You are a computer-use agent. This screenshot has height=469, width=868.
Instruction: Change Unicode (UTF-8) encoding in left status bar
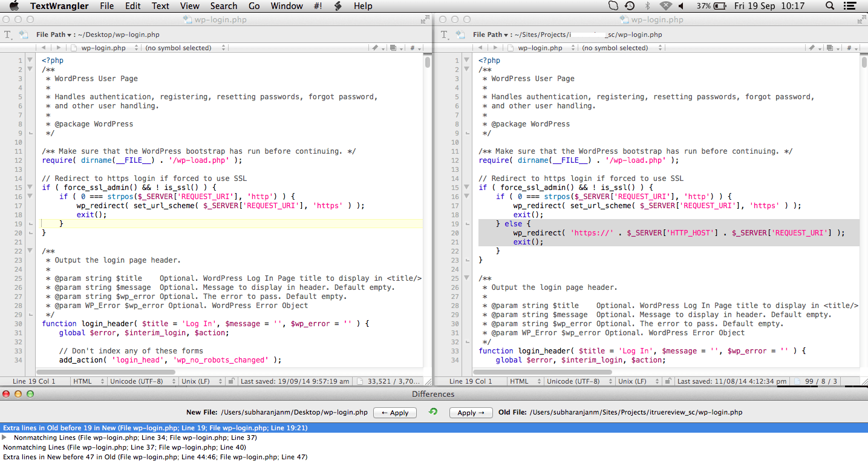pyautogui.click(x=143, y=381)
